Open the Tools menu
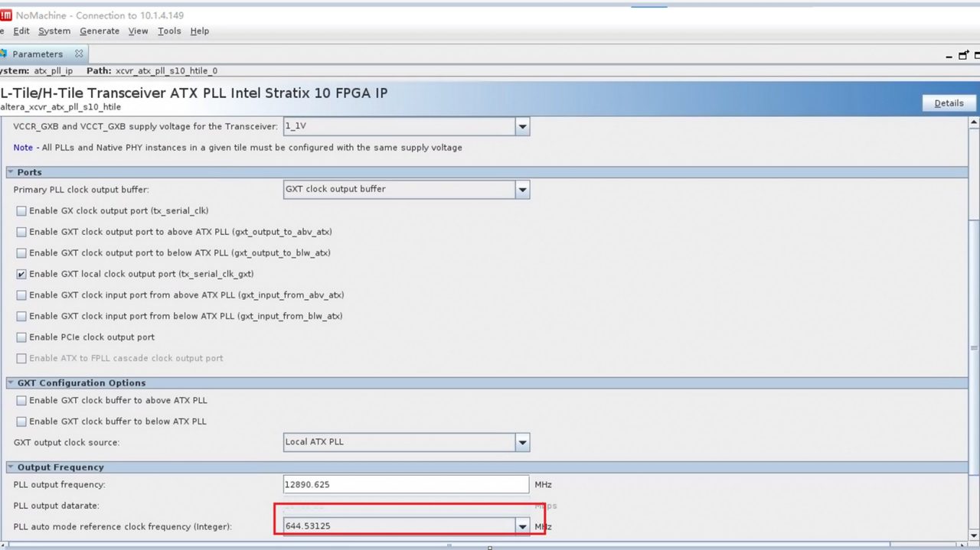This screenshot has width=980, height=550. [169, 31]
